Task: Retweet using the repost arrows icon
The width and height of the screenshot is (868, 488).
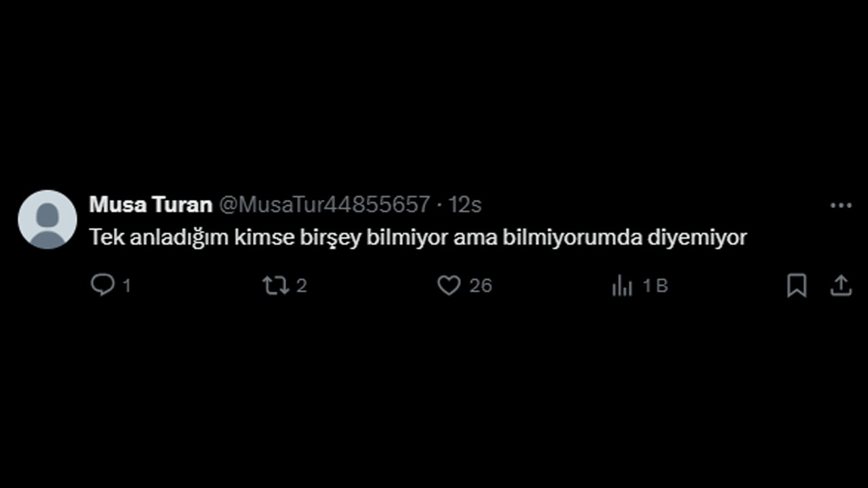Action: 275,285
